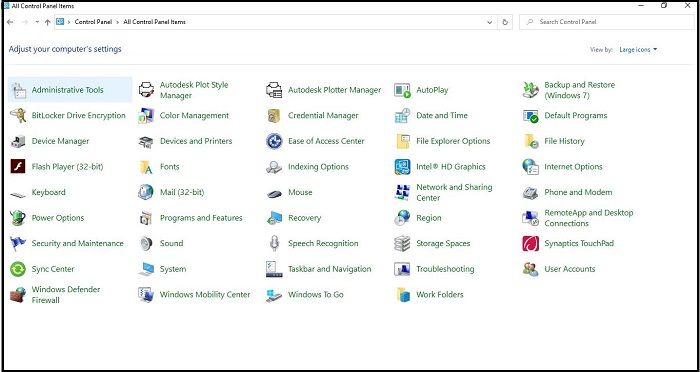Open the Administrative Tools icon
This screenshot has width=700, height=372.
click(x=18, y=90)
